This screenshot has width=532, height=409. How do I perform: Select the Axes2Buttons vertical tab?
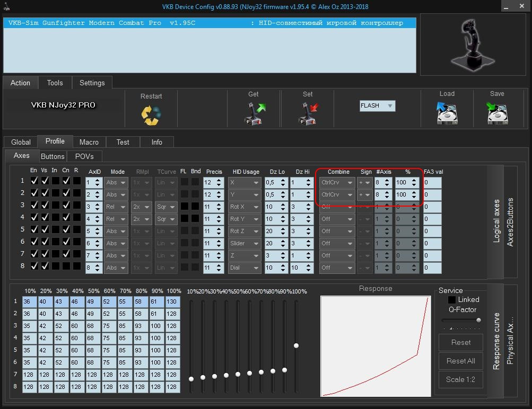pyautogui.click(x=510, y=222)
